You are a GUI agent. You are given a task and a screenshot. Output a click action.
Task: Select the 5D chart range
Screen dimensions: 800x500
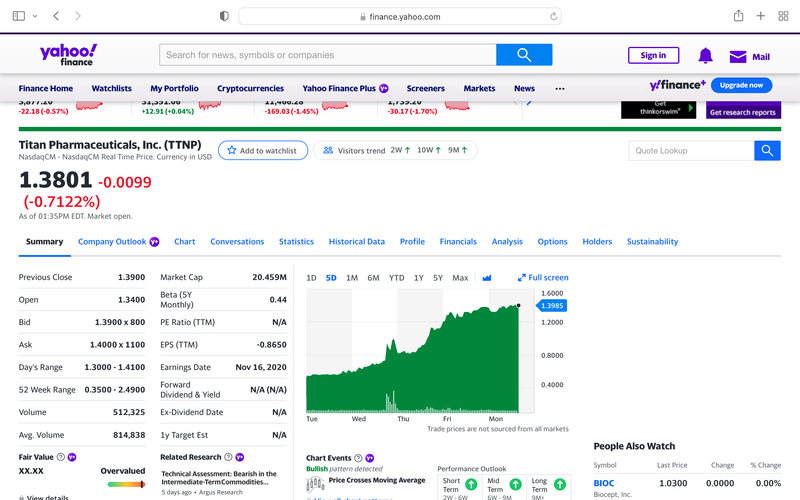click(331, 278)
